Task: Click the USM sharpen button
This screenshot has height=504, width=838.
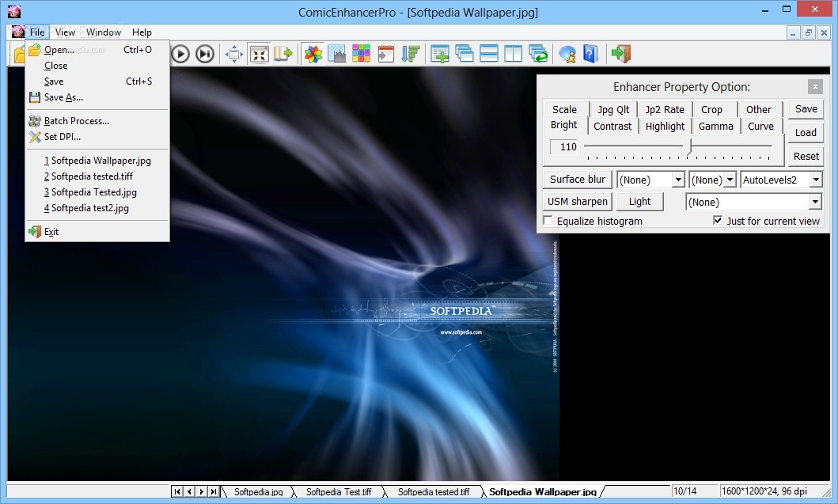Action: click(577, 202)
